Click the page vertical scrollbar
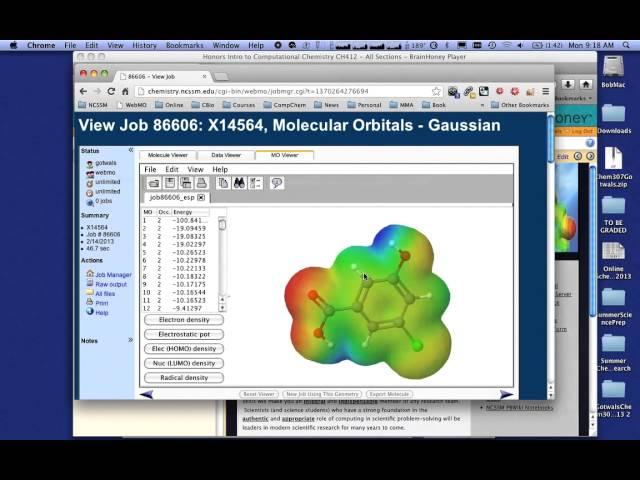Viewport: 640px width, 480px height. coord(551,139)
